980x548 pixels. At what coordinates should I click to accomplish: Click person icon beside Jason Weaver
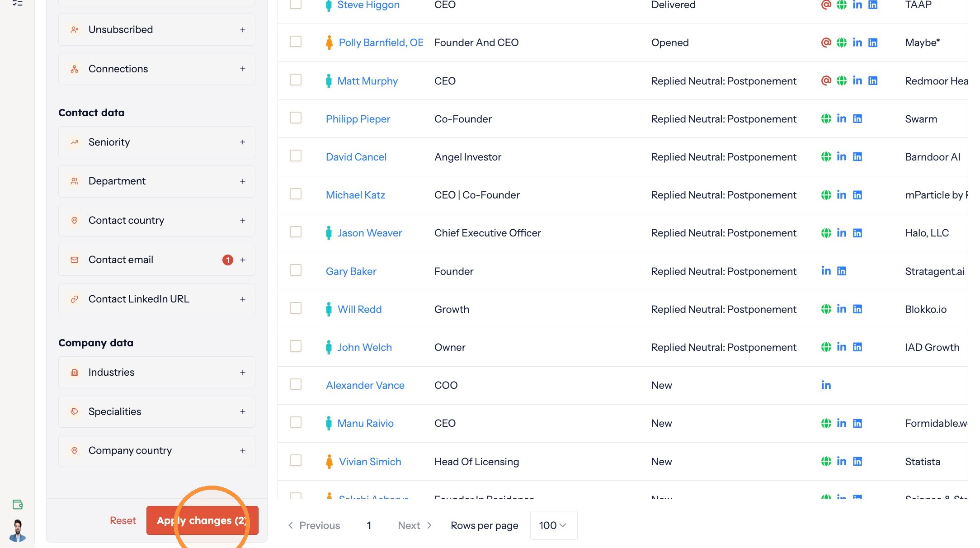329,233
